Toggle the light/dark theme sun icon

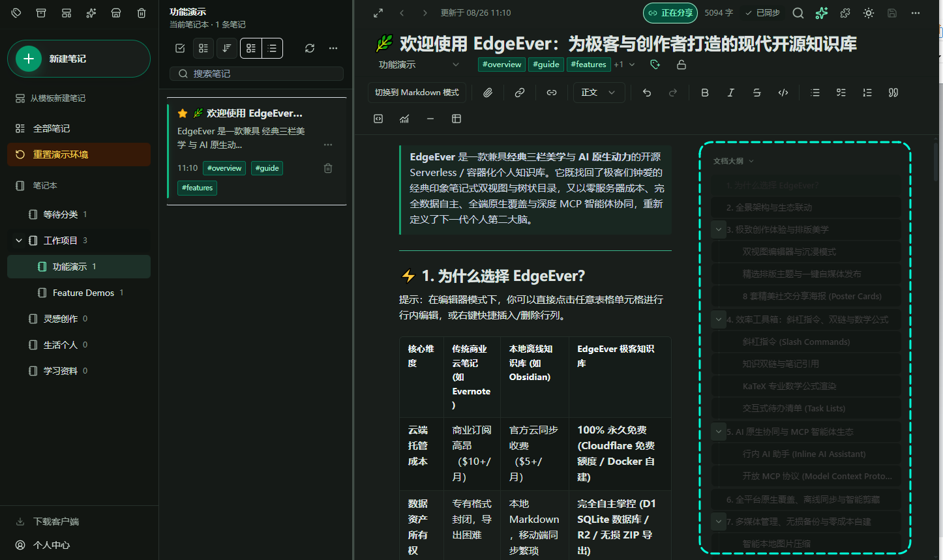click(x=869, y=13)
